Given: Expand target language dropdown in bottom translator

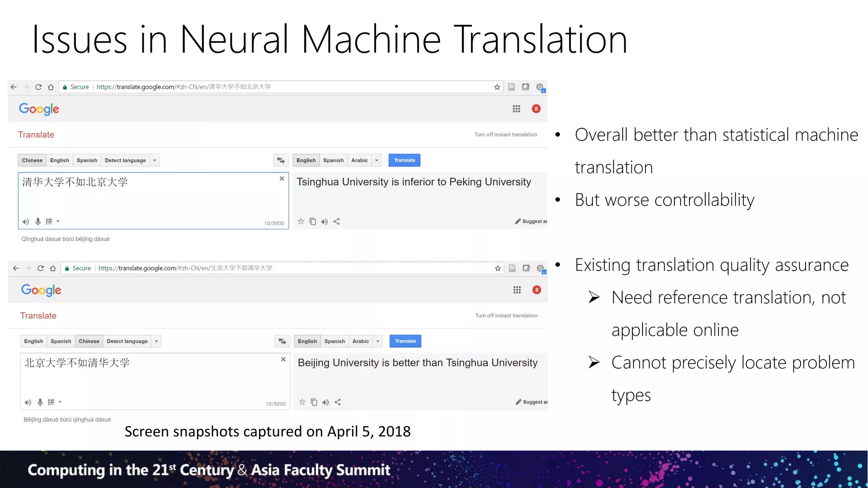Looking at the screenshot, I should click(x=378, y=341).
